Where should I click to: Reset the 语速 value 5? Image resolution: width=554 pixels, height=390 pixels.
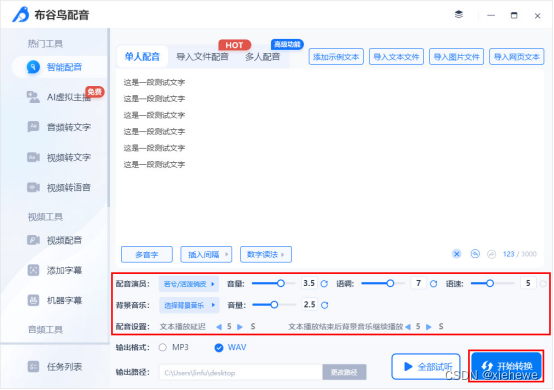(543, 283)
